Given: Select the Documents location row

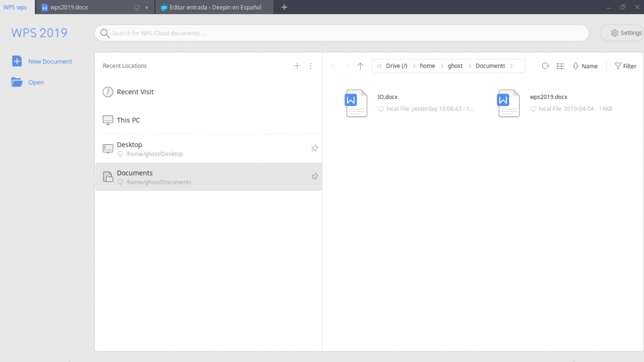Looking at the screenshot, I should [208, 177].
